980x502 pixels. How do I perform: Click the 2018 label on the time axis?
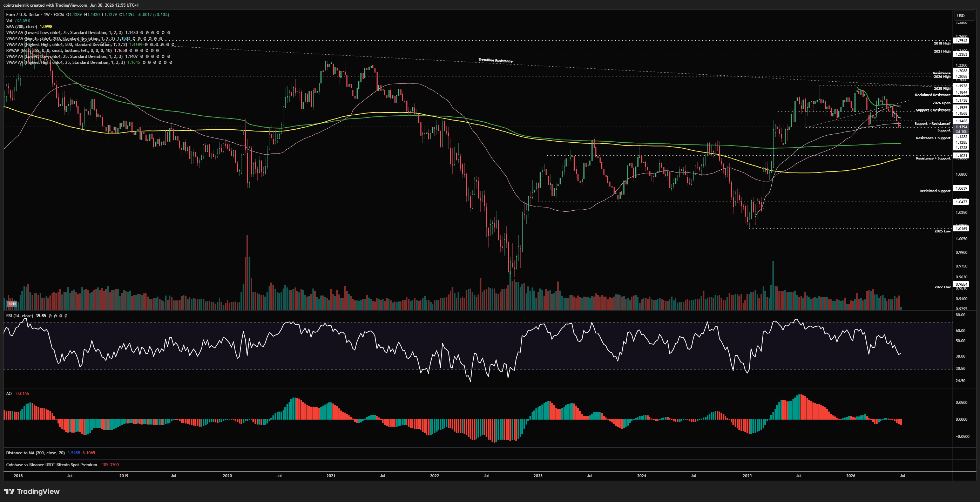point(18,476)
